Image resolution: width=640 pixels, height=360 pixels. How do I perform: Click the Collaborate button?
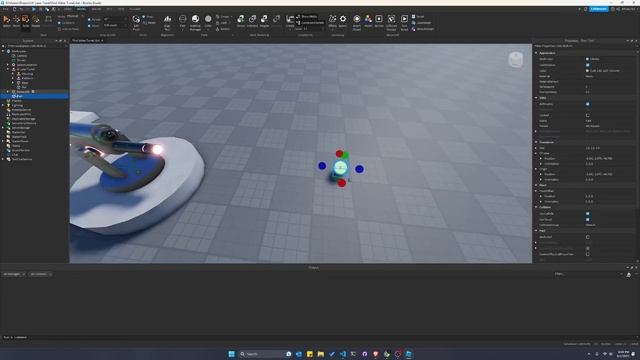[598, 9]
